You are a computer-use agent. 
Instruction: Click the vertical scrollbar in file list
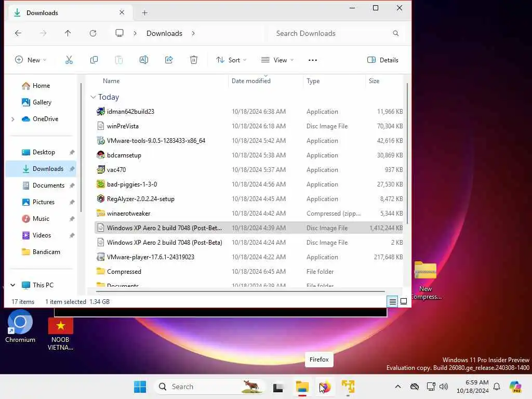(x=407, y=153)
